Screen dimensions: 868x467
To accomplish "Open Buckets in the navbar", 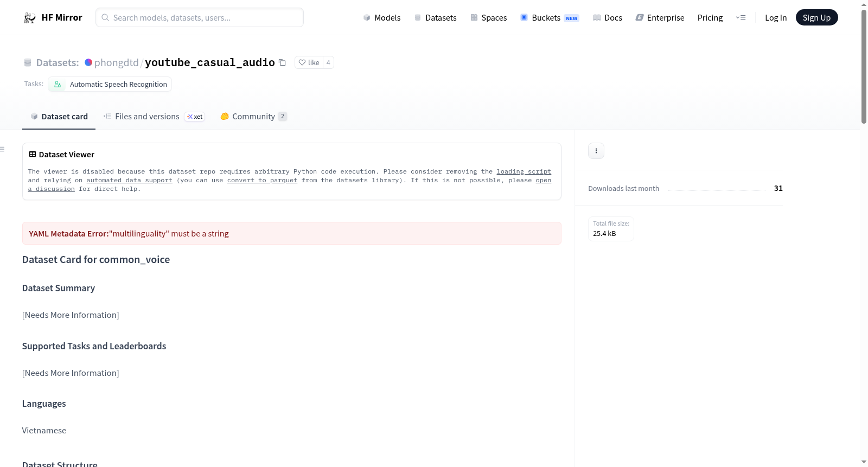I will (550, 17).
